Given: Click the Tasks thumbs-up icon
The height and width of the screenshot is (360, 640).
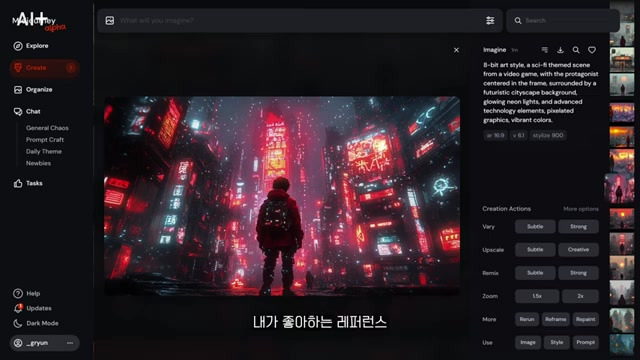Looking at the screenshot, I should click(18, 183).
